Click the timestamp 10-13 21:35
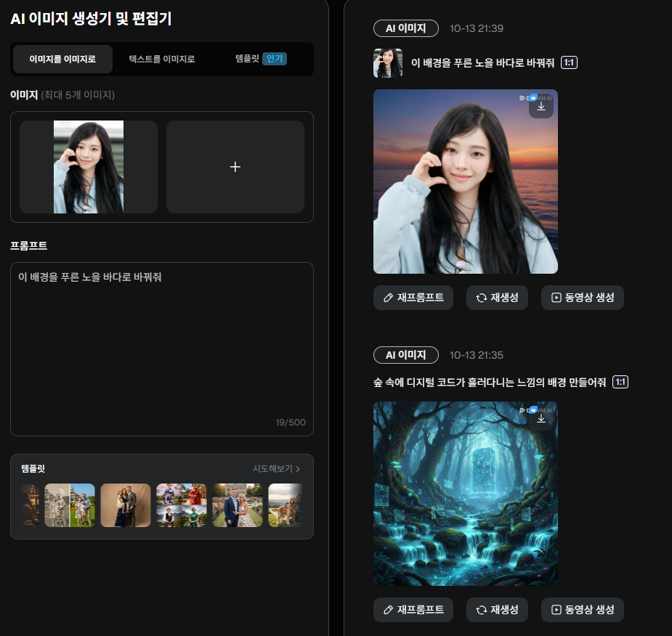Screen dimensions: 672x636 pyautogui.click(x=476, y=356)
